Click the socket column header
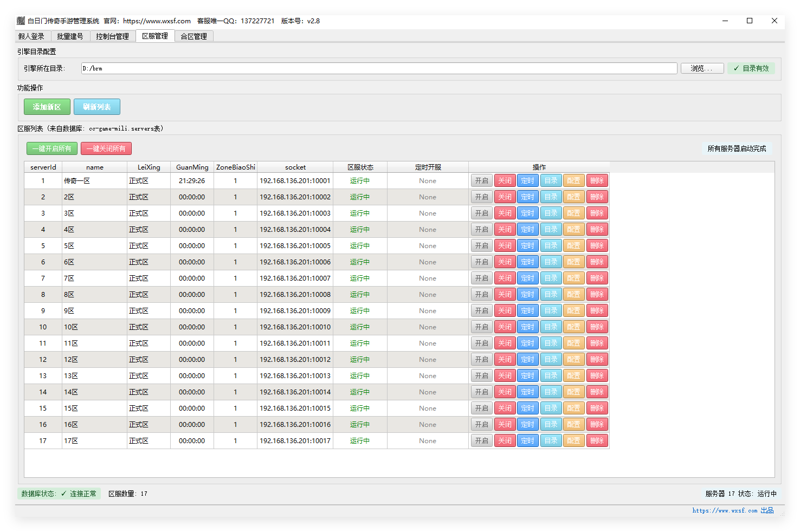This screenshot has height=532, width=800. (x=295, y=167)
